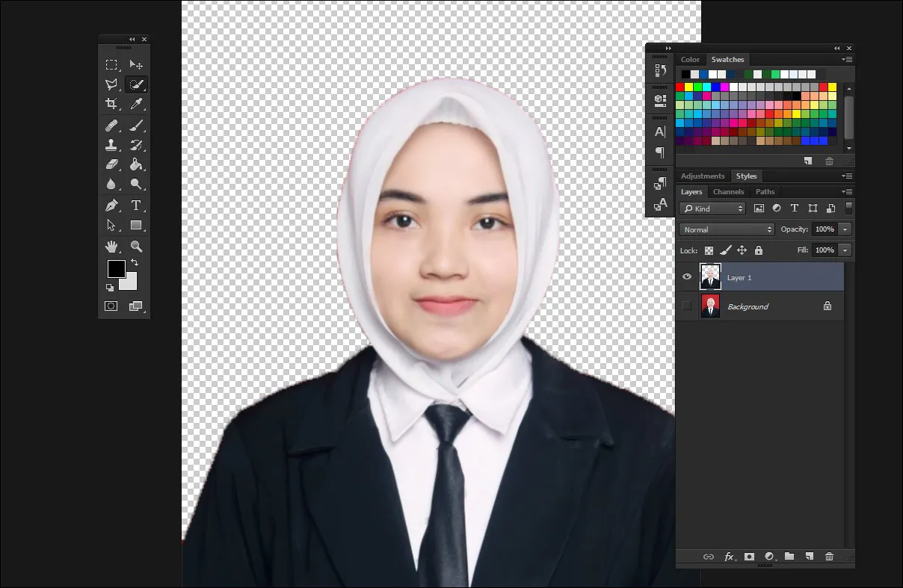
Task: Open the Add layer style fx menu
Action: [x=729, y=557]
